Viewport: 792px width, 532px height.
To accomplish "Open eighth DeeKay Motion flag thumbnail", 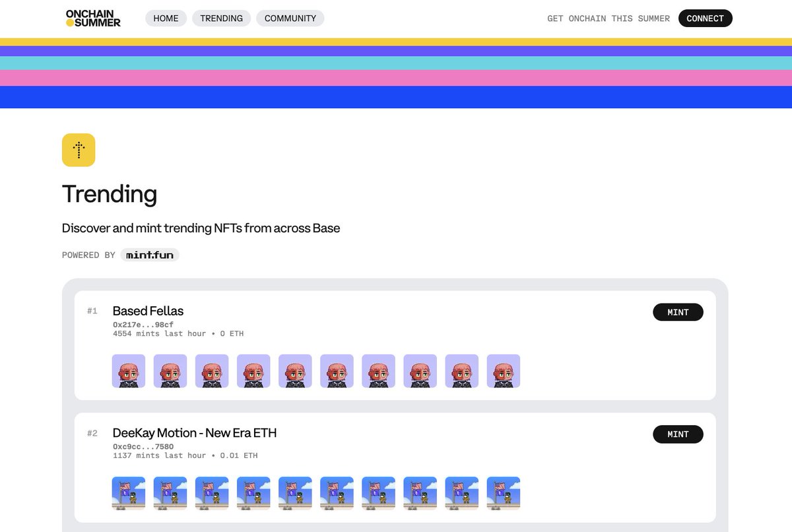I will pos(420,493).
